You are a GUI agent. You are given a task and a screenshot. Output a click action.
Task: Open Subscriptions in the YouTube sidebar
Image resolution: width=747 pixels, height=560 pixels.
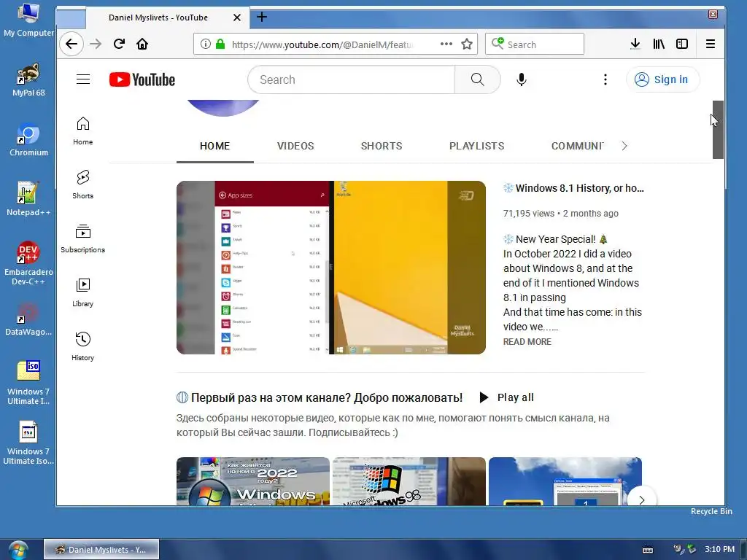point(83,239)
